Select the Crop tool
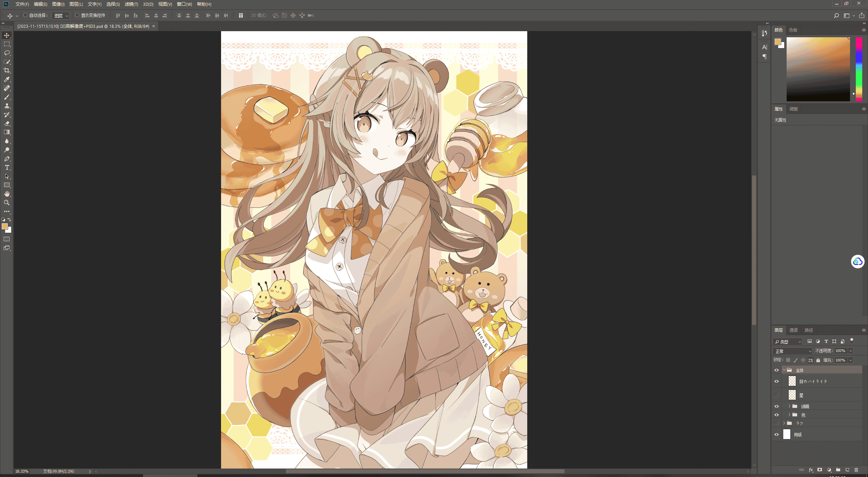This screenshot has width=868, height=477. point(7,70)
